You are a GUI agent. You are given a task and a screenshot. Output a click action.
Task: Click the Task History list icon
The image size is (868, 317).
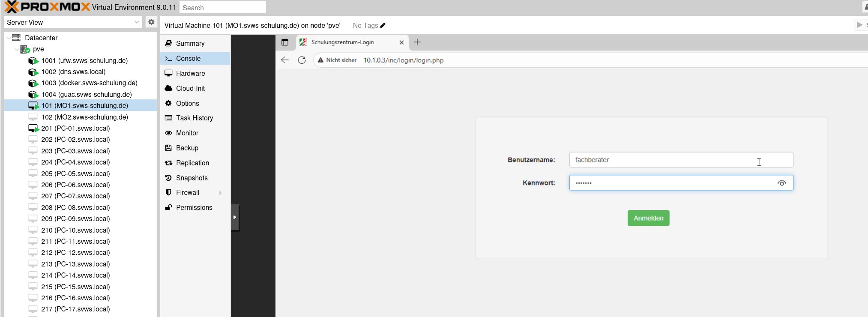point(168,118)
